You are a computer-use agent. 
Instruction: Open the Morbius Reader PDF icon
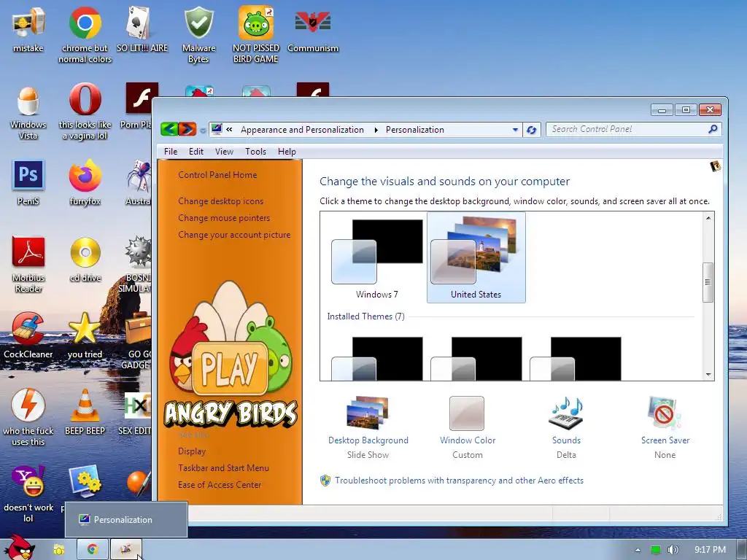click(28, 264)
